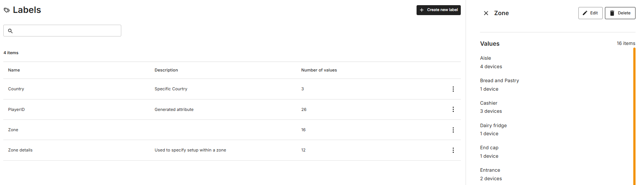Image resolution: width=644 pixels, height=185 pixels.
Task: Select the Dairy fridge value
Action: [493, 126]
